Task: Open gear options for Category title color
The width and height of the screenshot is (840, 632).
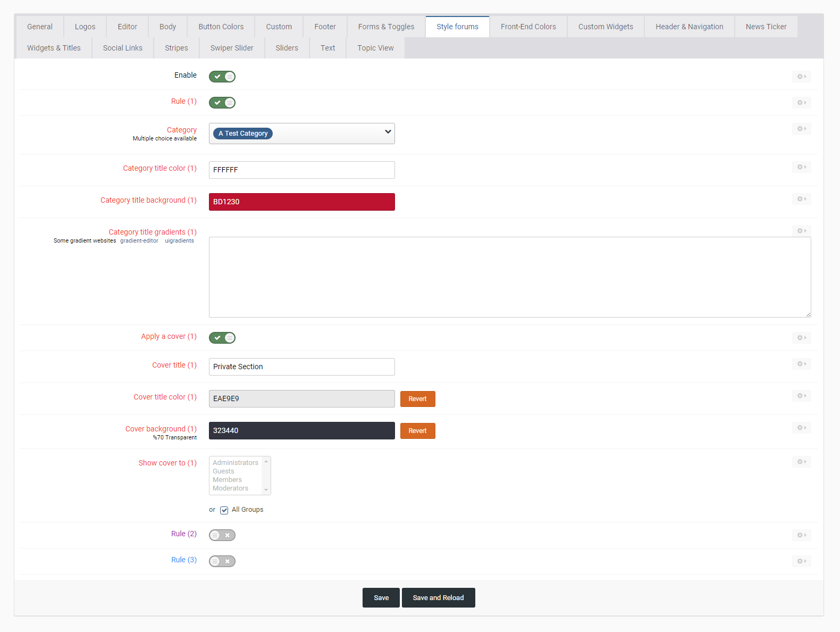Action: (x=801, y=167)
